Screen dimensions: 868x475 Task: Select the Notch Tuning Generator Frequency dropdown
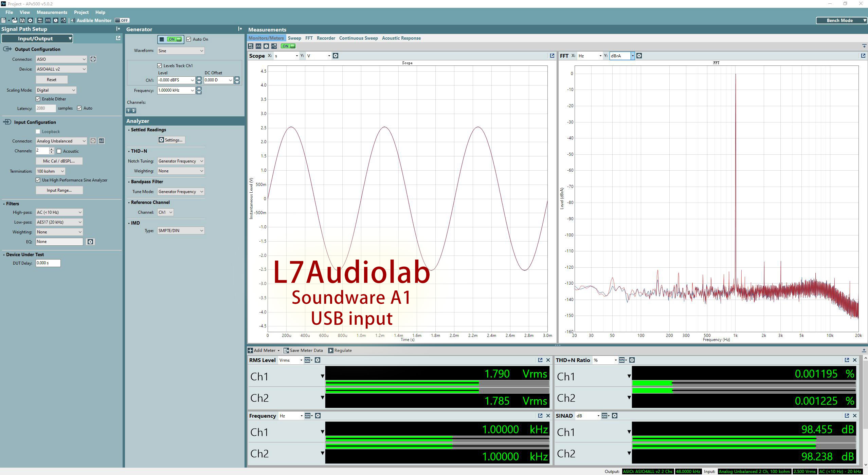click(180, 161)
